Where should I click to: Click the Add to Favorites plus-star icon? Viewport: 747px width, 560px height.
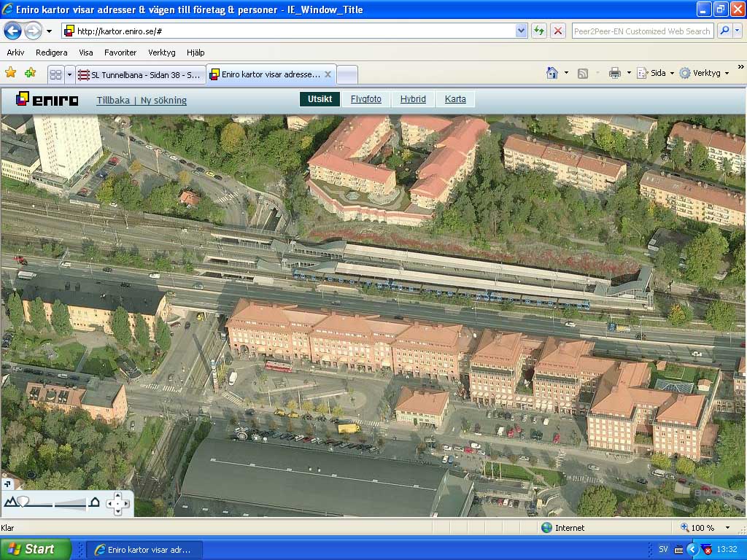(x=30, y=73)
